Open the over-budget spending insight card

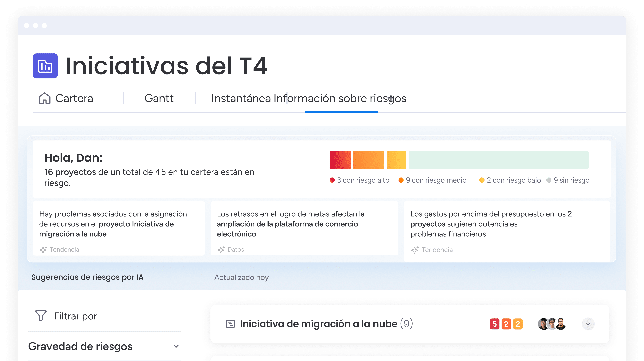coord(507,232)
